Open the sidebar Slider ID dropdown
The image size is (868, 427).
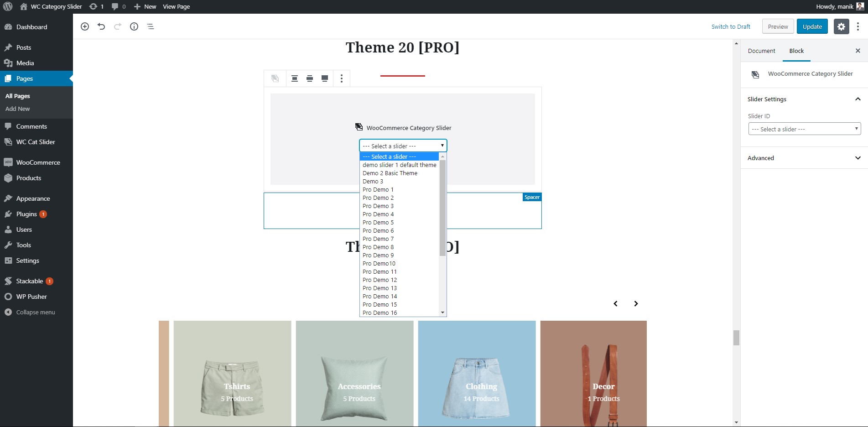coord(805,129)
